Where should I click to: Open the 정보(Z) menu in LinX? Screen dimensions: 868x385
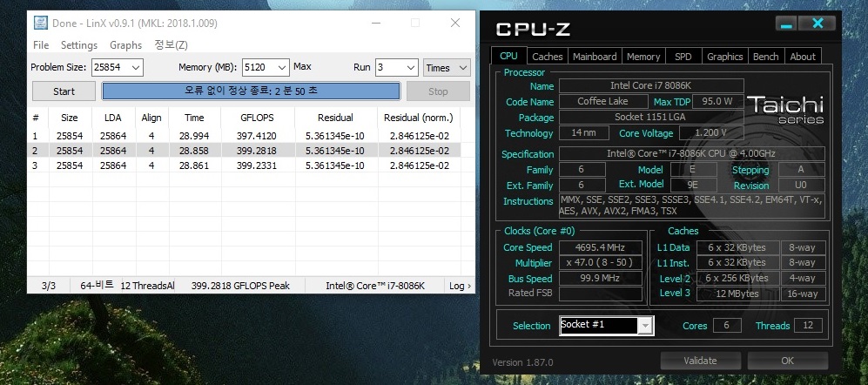tap(171, 45)
